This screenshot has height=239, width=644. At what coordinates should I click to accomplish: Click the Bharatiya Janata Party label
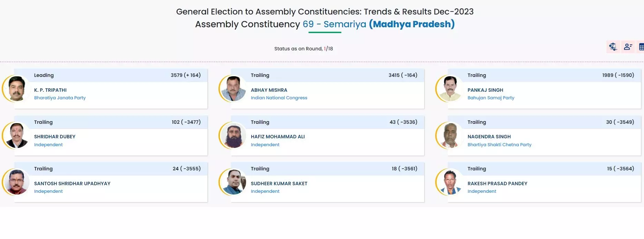pyautogui.click(x=60, y=98)
